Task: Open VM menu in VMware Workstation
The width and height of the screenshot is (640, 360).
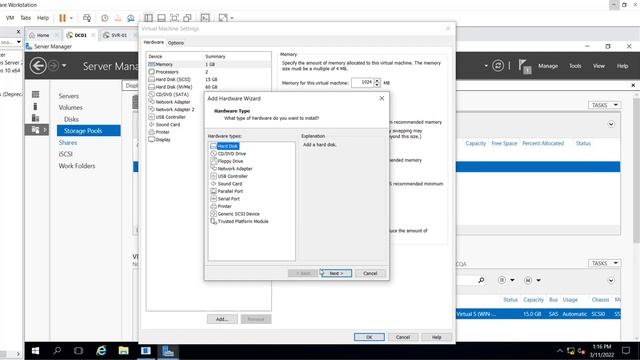Action: 10,18
